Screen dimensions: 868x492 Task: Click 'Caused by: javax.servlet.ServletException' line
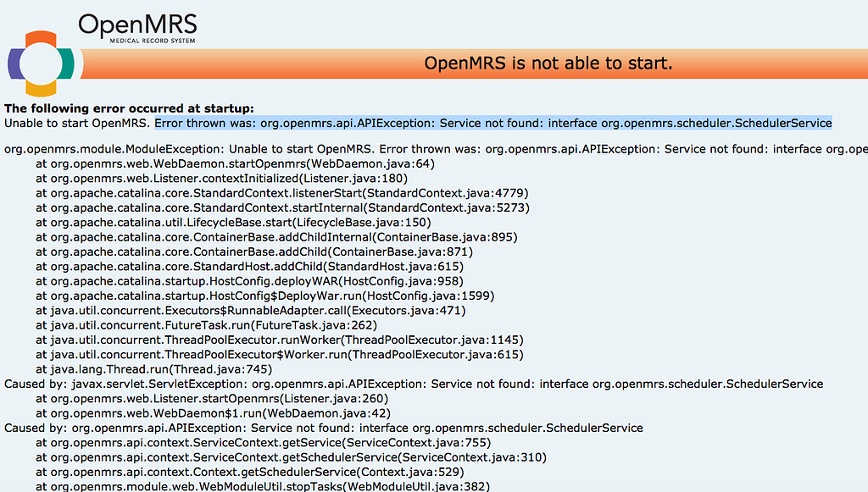pyautogui.click(x=414, y=384)
